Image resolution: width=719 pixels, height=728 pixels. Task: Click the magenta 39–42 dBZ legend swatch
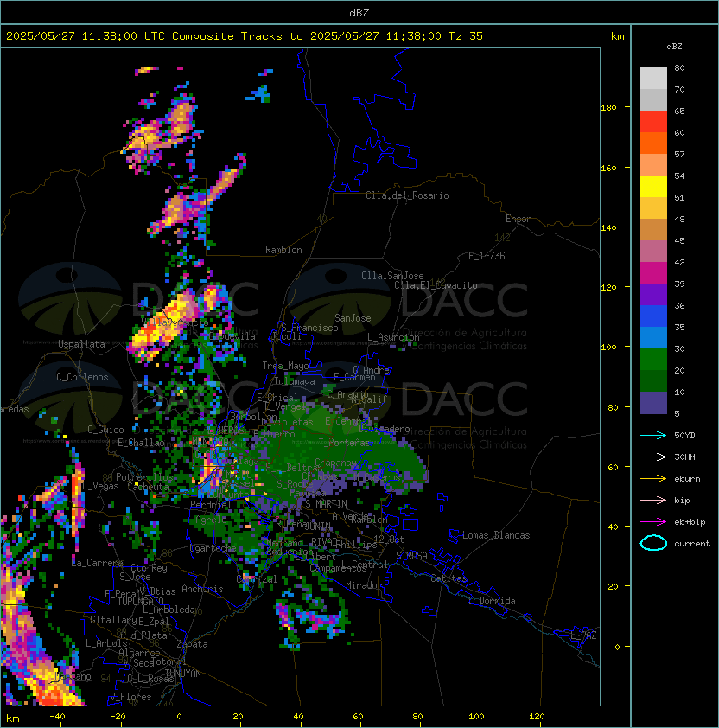(x=653, y=273)
